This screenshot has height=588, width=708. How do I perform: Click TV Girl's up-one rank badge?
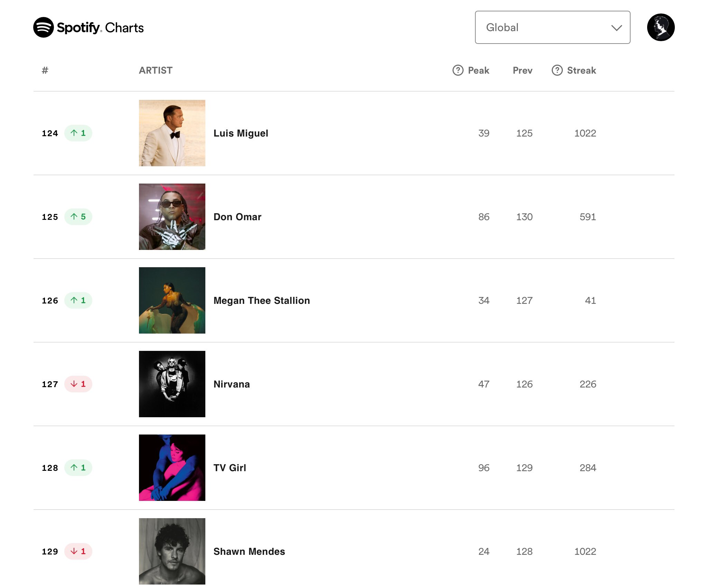click(x=78, y=468)
